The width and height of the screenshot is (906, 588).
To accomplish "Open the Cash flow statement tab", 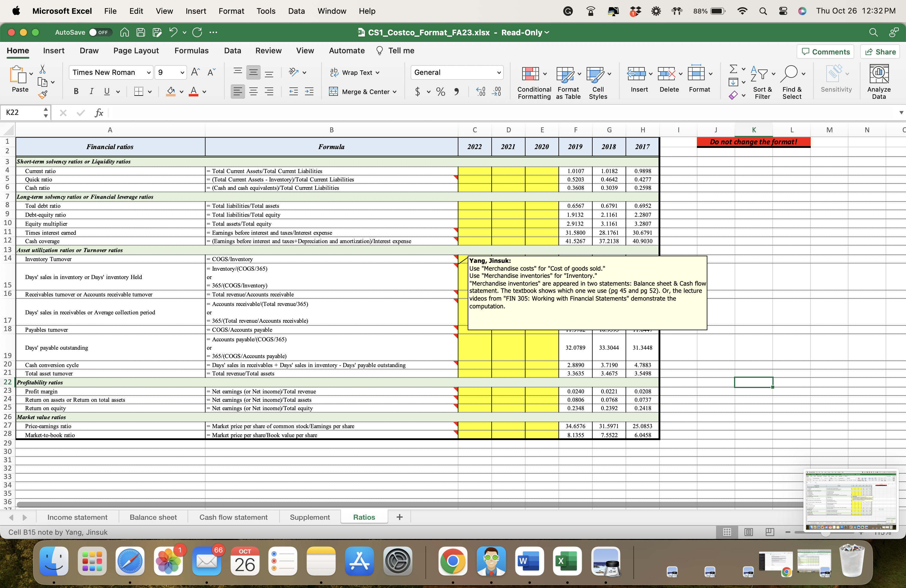I will (233, 517).
